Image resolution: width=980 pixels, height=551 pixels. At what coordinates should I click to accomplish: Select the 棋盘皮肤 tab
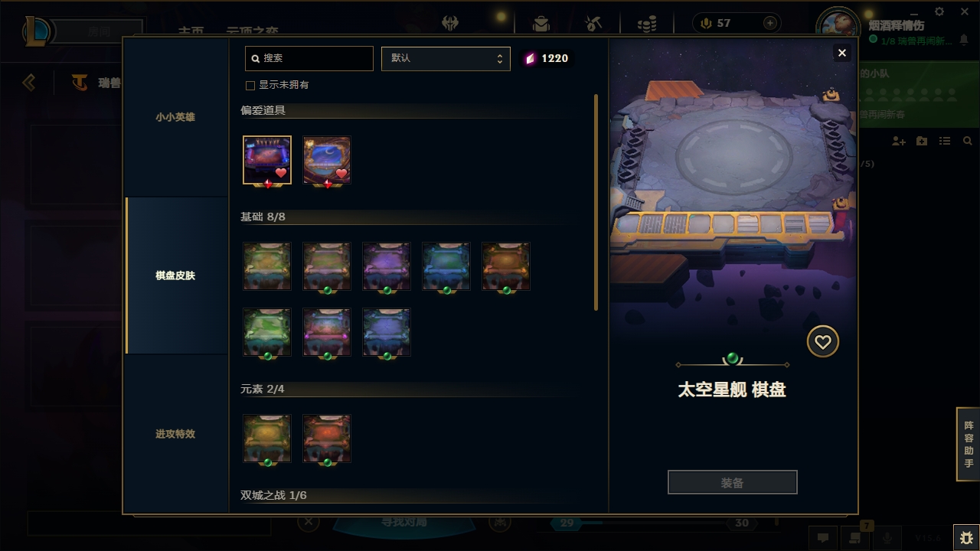tap(175, 275)
